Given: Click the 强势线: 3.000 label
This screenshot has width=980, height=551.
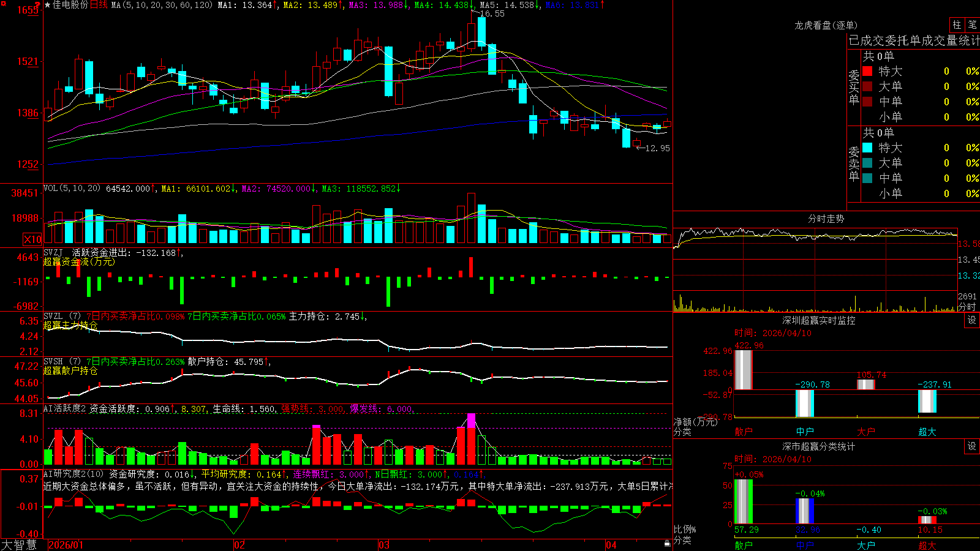Looking at the screenshot, I should 312,409.
